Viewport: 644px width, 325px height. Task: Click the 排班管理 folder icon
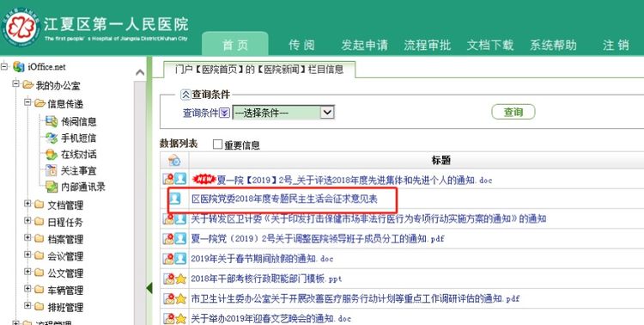39,306
